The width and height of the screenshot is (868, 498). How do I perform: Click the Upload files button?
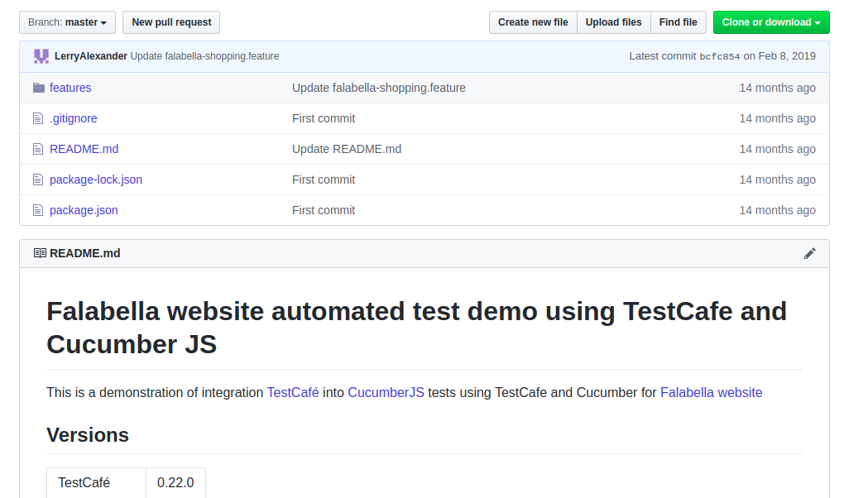point(613,22)
